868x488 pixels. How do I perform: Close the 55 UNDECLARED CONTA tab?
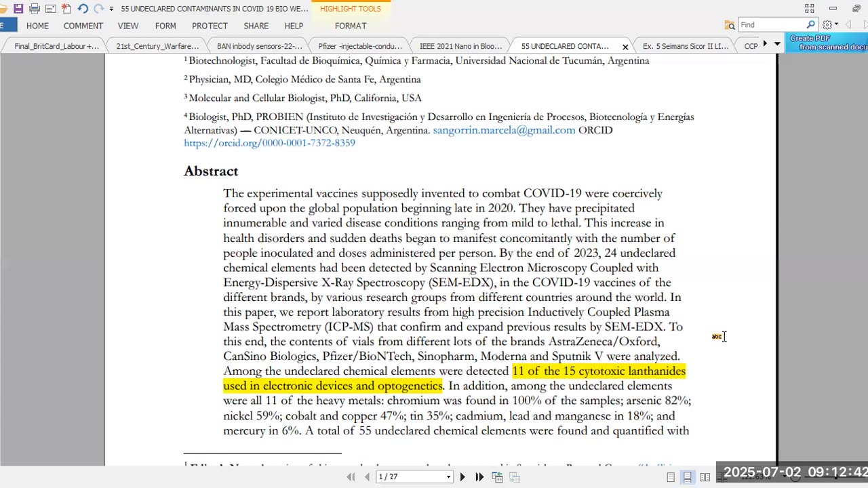click(x=625, y=47)
